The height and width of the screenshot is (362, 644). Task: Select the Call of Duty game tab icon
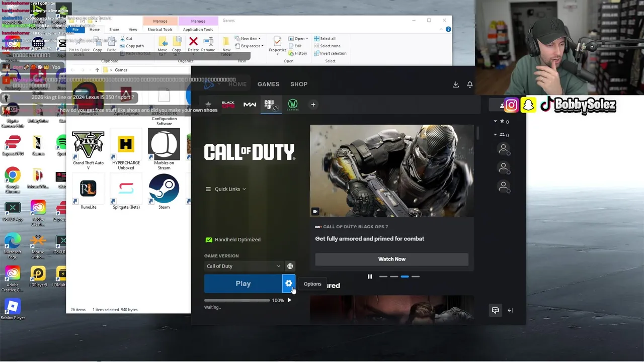[x=271, y=105]
